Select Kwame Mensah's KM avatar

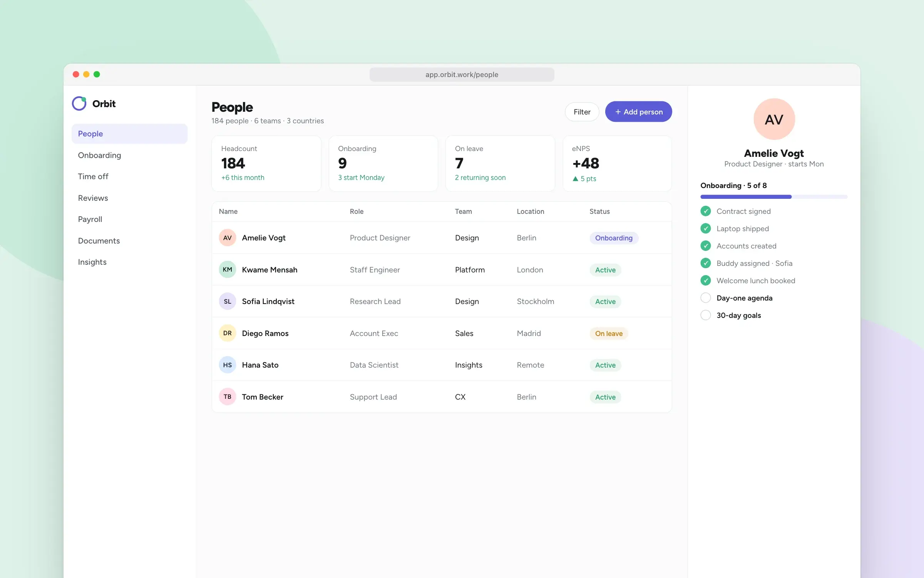tap(228, 270)
